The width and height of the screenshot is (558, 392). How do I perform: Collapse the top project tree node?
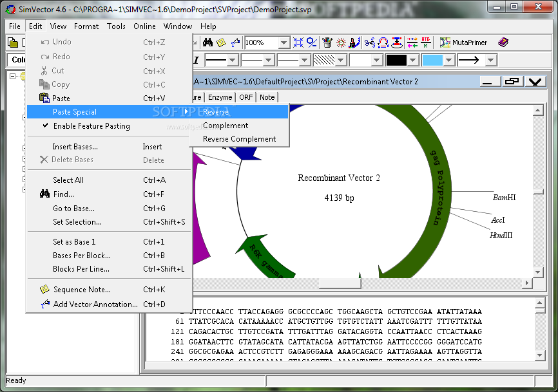[12, 76]
